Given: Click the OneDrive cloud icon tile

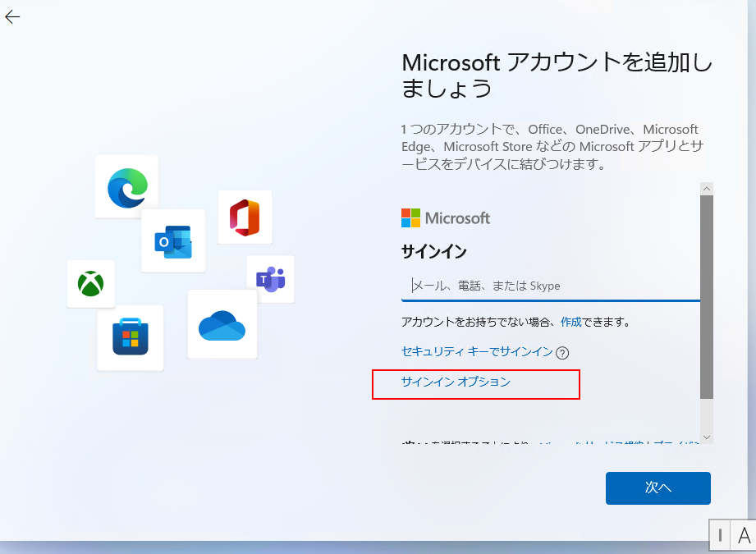Looking at the screenshot, I should coord(222,324).
